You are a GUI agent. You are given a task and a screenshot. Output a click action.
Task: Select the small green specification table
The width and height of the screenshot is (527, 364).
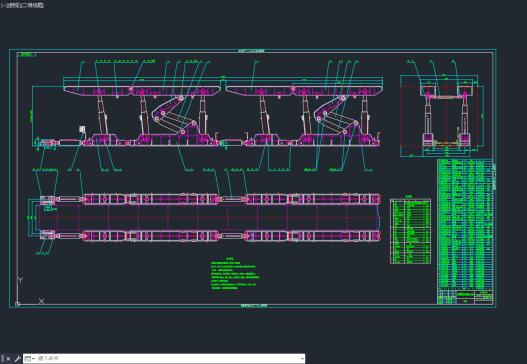click(x=410, y=231)
